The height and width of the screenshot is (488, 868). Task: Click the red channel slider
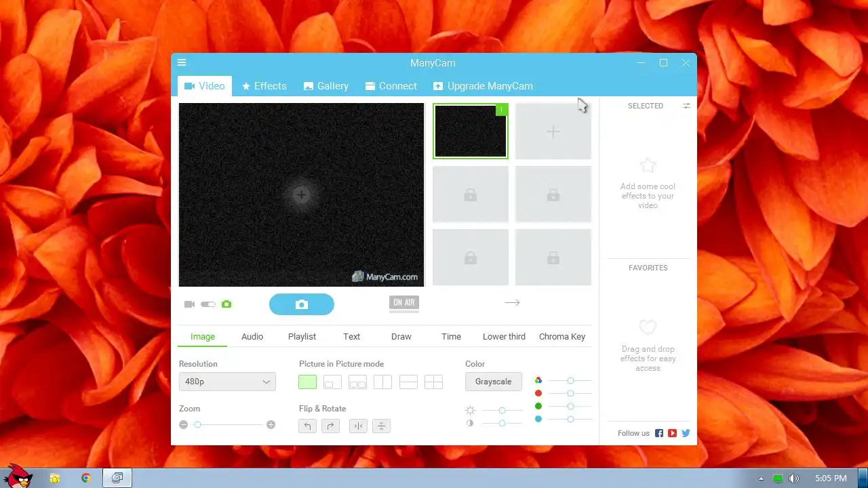[x=570, y=393]
